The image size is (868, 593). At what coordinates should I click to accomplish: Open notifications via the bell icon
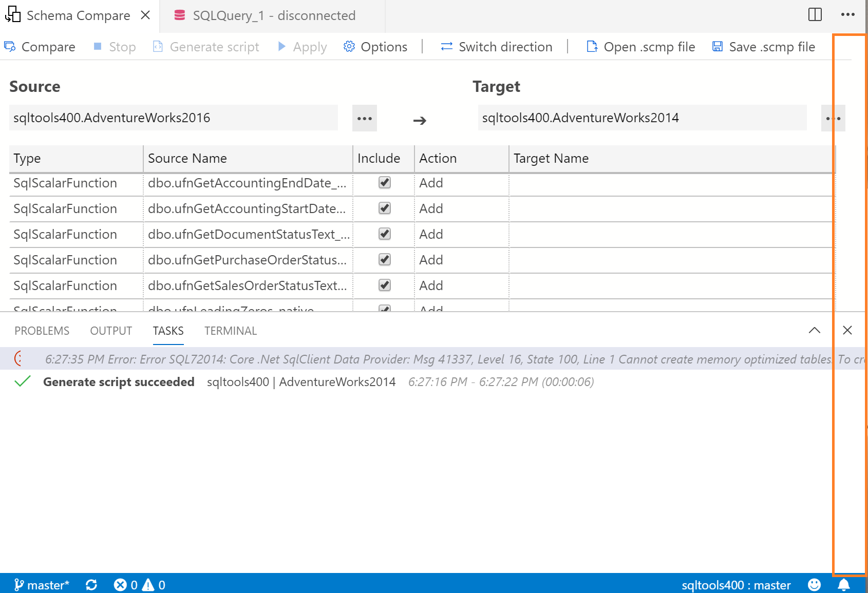[844, 585]
